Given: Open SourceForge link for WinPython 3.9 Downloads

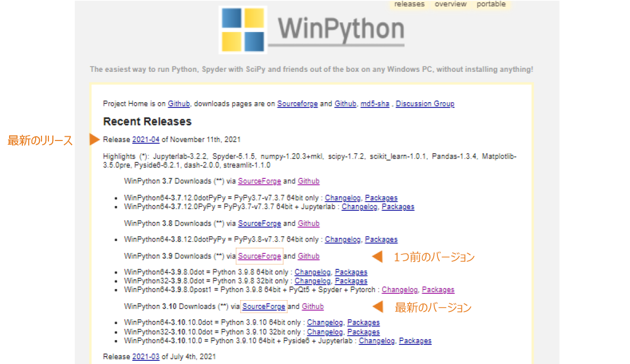Looking at the screenshot, I should coord(260,256).
